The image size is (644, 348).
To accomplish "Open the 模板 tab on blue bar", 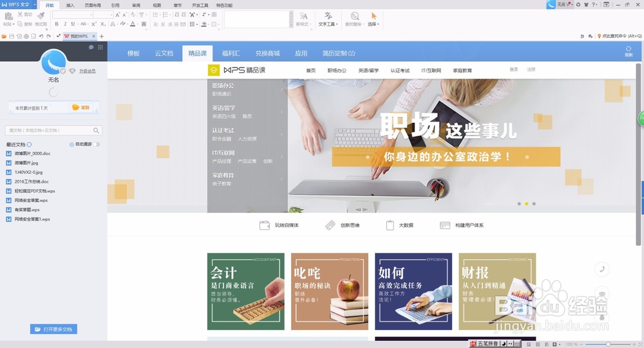I will click(x=133, y=53).
